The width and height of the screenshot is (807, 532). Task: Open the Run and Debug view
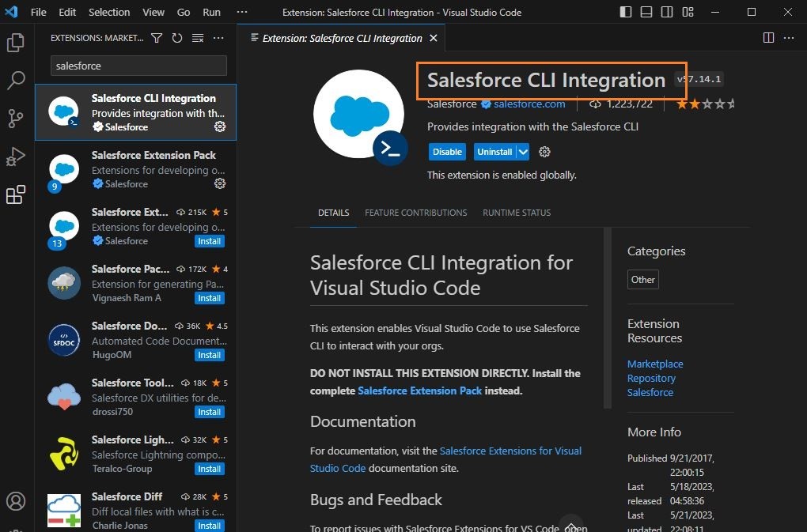(16, 157)
